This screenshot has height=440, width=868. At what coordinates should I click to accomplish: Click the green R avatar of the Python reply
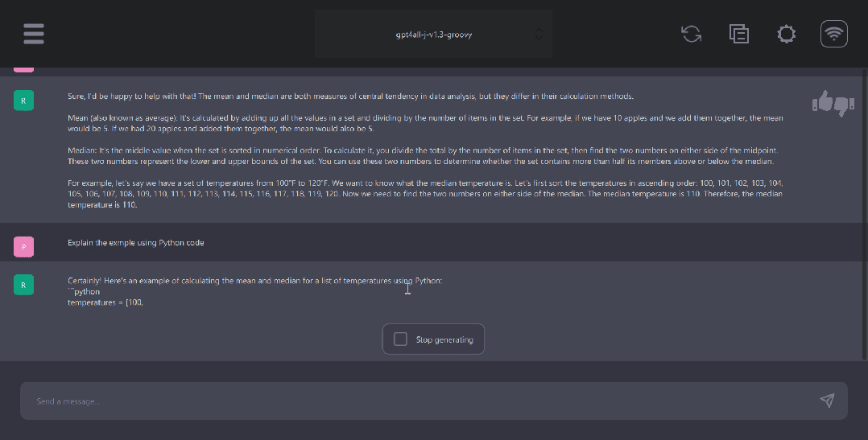coord(24,284)
